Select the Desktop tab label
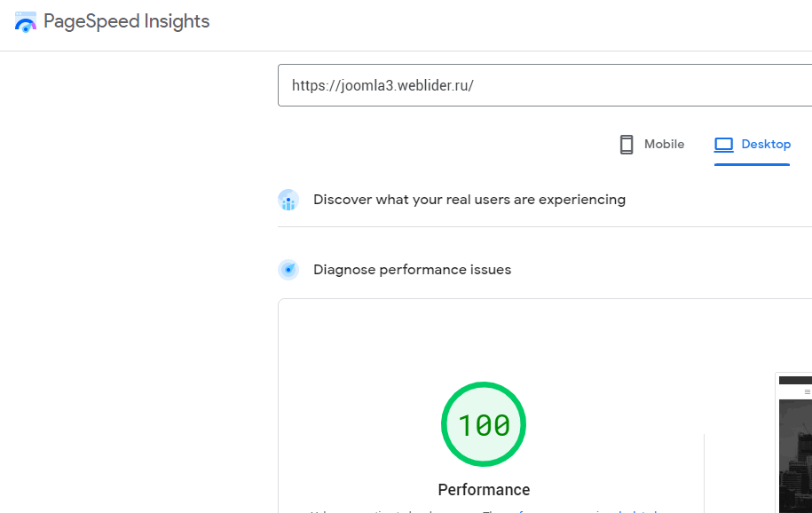This screenshot has width=812, height=513. pos(765,145)
